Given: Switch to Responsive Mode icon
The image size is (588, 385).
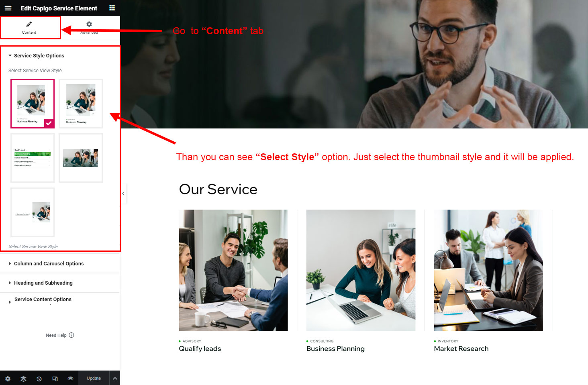Looking at the screenshot, I should tap(55, 379).
